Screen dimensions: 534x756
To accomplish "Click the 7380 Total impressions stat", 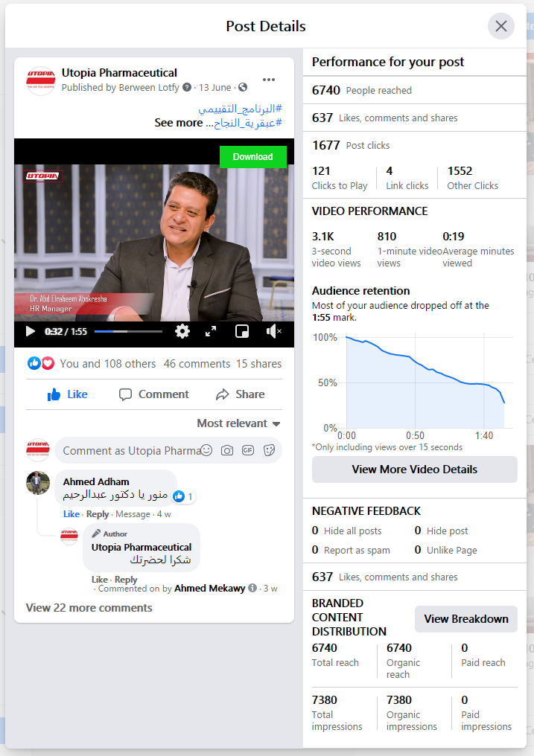I will pyautogui.click(x=337, y=713).
